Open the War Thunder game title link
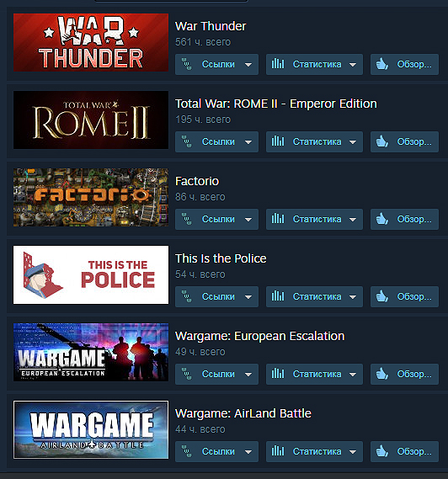Screen dimensions: 448x479 coord(211,26)
